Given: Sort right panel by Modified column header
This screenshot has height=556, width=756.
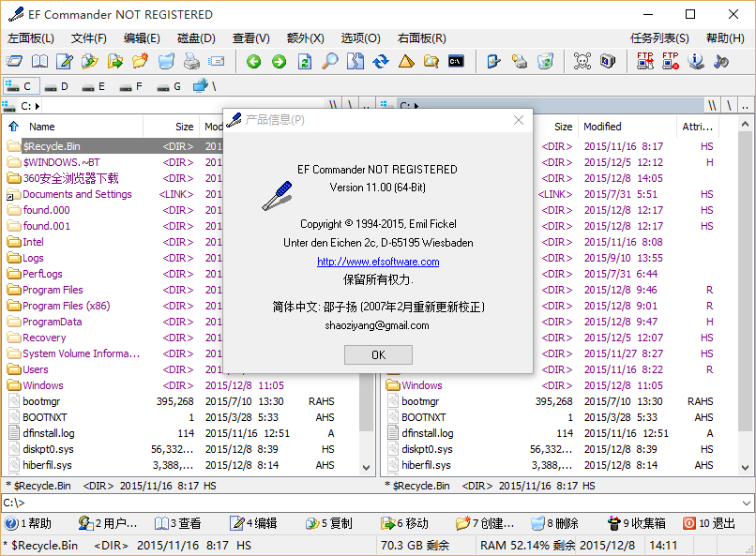Looking at the screenshot, I should [x=602, y=127].
